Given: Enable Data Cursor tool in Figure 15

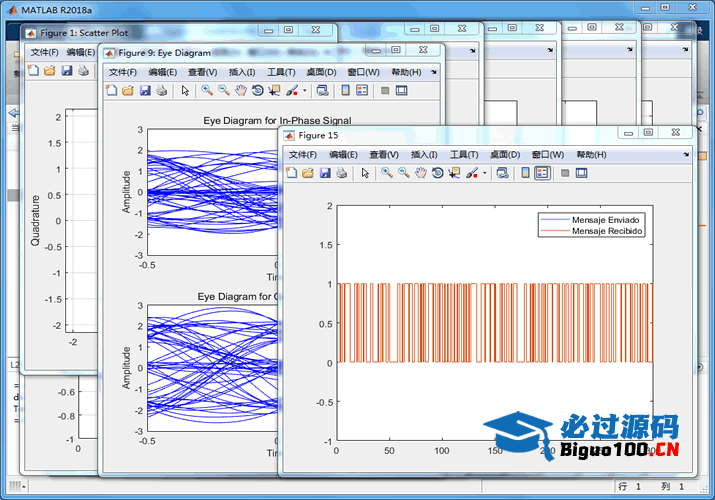Looking at the screenshot, I should 454,173.
